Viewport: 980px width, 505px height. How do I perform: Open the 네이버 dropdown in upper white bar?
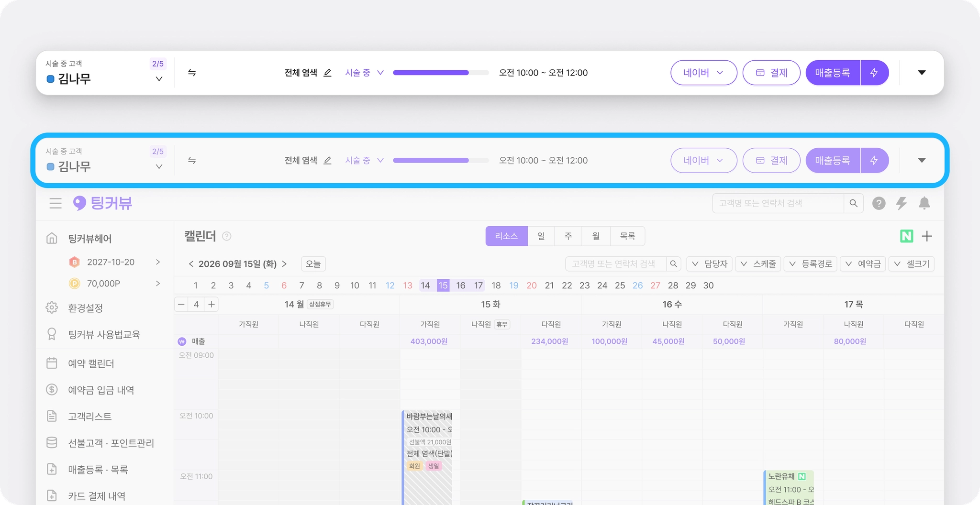pos(703,73)
